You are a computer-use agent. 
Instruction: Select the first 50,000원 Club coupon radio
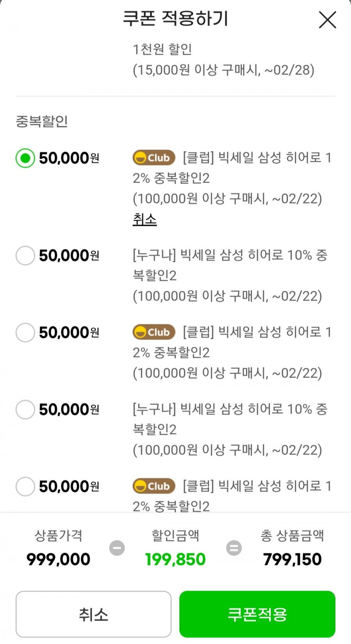[x=25, y=158]
